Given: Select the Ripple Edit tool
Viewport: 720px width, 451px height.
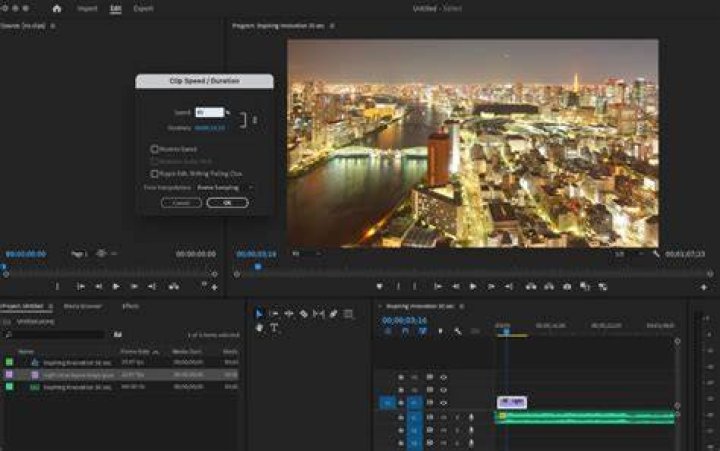Looking at the screenshot, I should 289,314.
